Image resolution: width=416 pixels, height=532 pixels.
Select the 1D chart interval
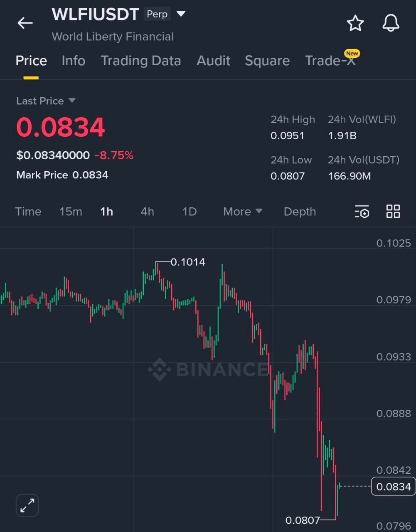(190, 212)
